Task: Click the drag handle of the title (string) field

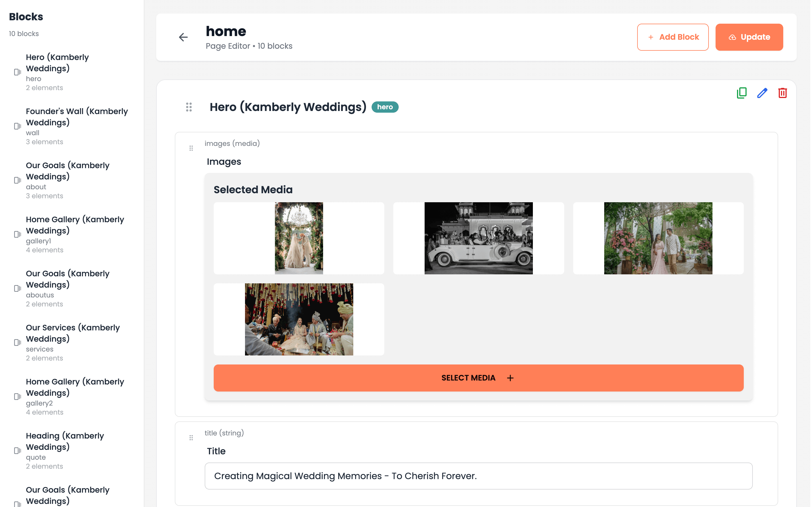Action: tap(191, 438)
